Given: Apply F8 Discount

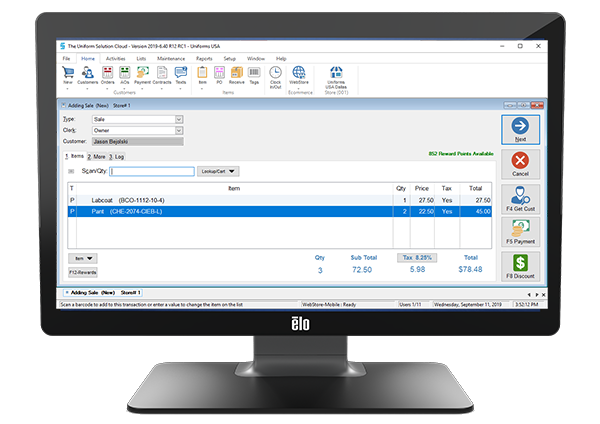Looking at the screenshot, I should point(520,266).
